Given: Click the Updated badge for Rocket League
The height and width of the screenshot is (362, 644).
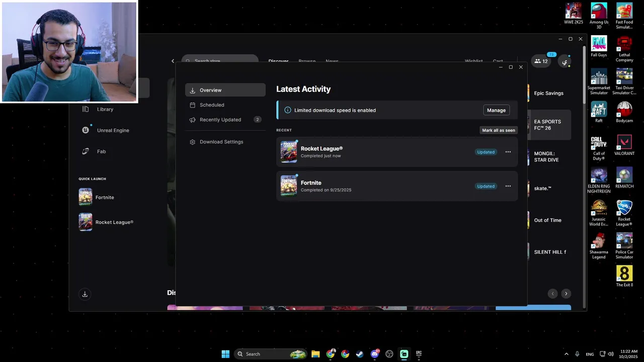Looking at the screenshot, I should pos(486,152).
